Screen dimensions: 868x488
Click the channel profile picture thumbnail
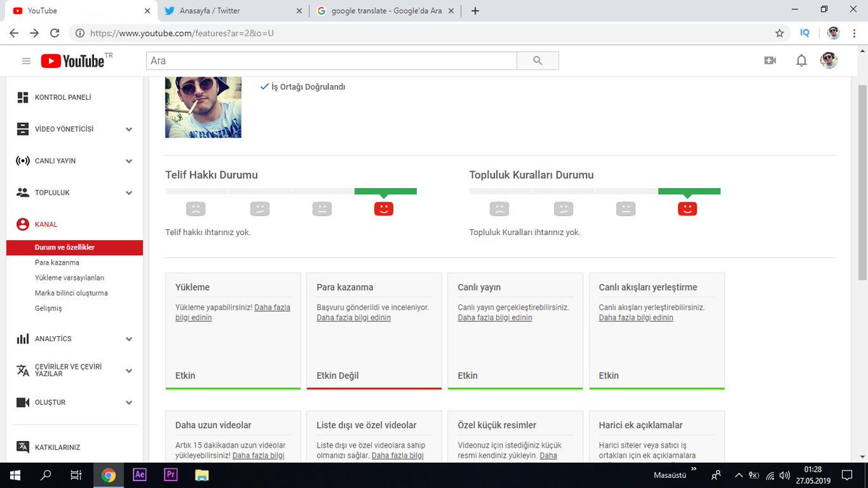click(203, 107)
